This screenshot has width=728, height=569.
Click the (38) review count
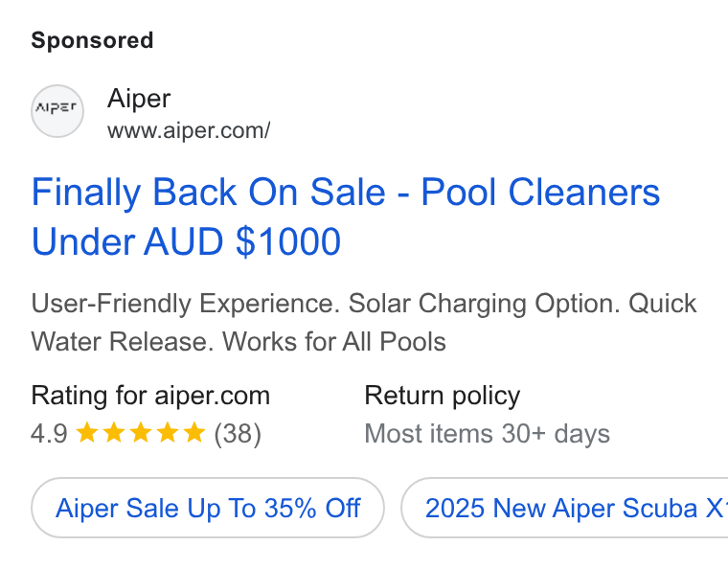point(238,434)
